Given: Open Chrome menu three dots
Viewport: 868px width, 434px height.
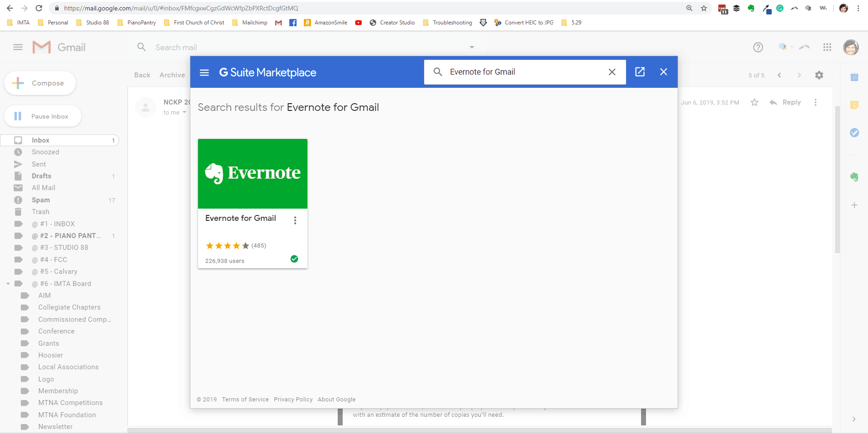Looking at the screenshot, I should tap(858, 8).
